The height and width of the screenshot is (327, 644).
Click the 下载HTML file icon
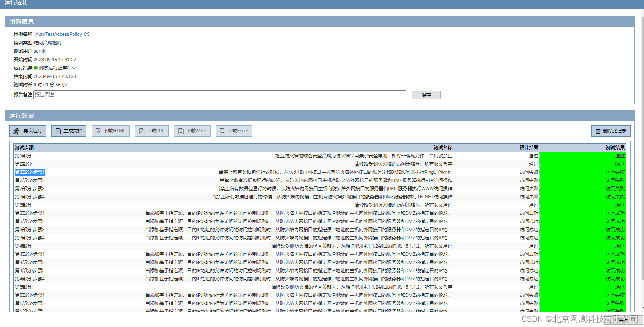click(98, 131)
